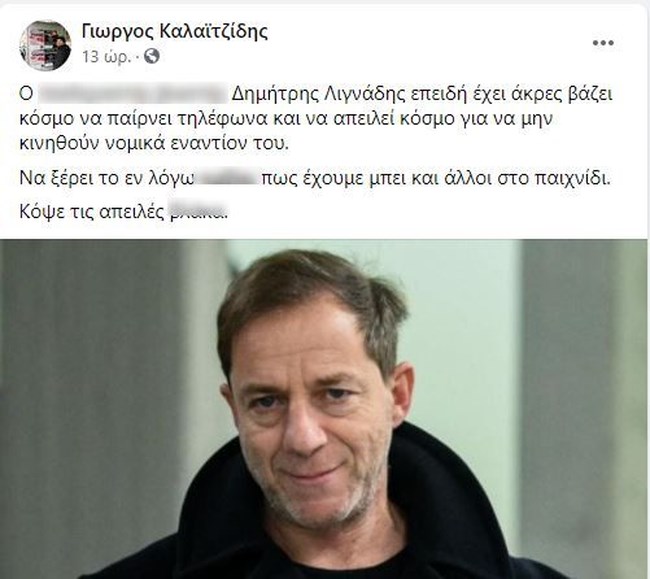Click the words 'πως έχουμε μπει και άλλοι'
650x579 pixels.
pos(376,179)
